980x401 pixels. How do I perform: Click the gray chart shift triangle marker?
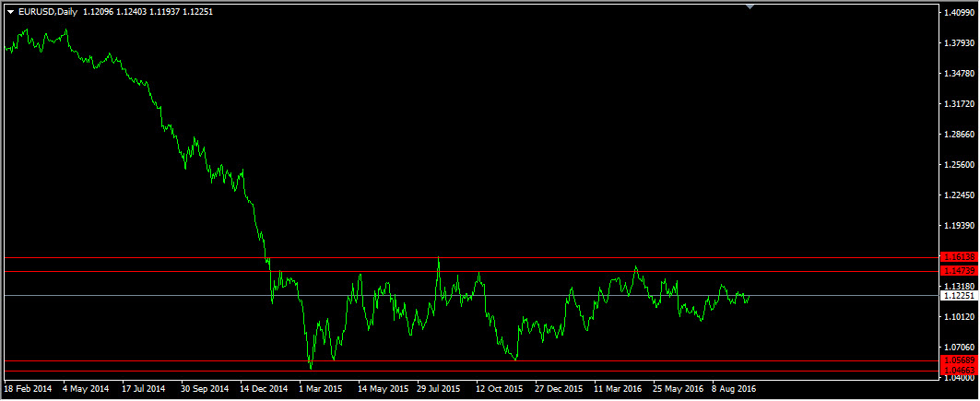coord(750,6)
